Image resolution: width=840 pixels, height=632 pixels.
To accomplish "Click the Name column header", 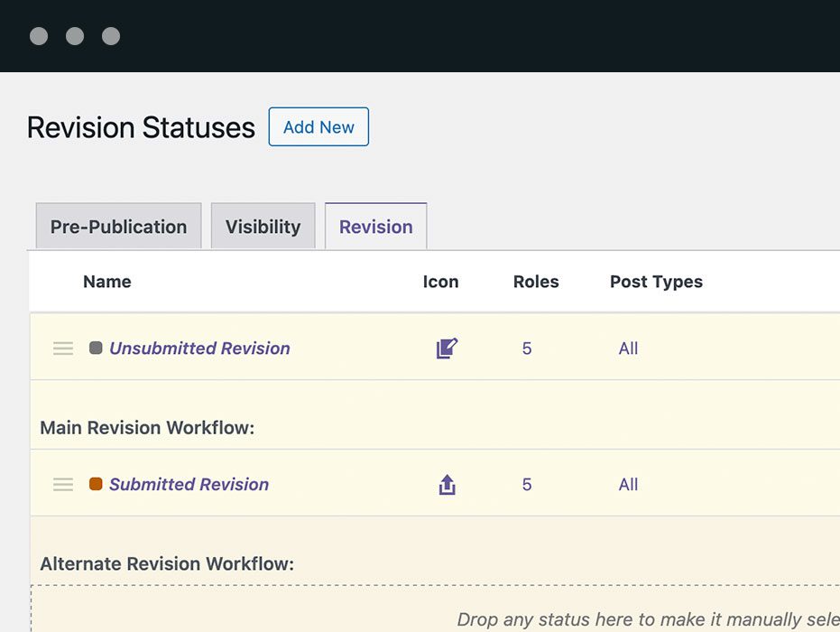I will [106, 282].
